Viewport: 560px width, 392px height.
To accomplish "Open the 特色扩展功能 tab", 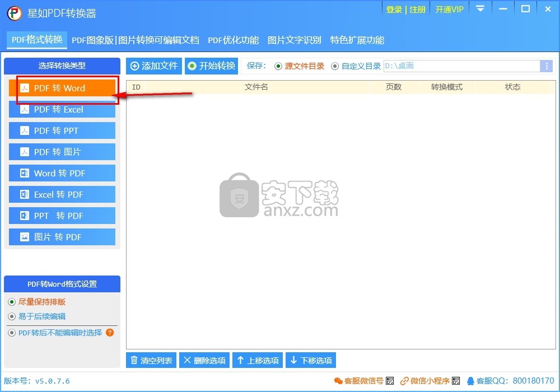I will (x=357, y=40).
